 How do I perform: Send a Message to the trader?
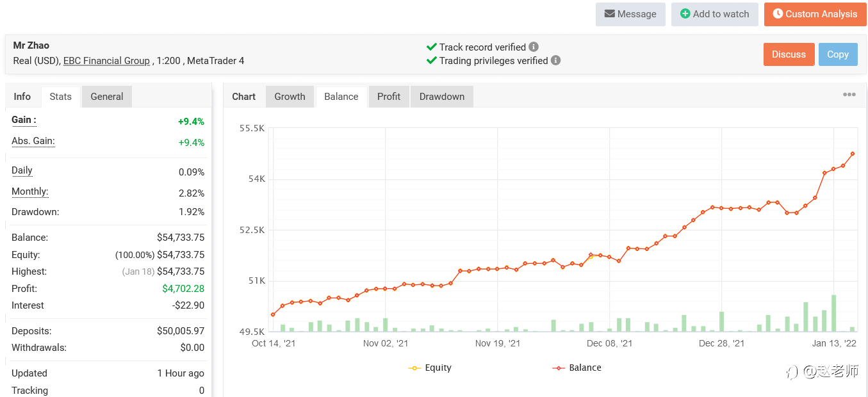pyautogui.click(x=630, y=14)
